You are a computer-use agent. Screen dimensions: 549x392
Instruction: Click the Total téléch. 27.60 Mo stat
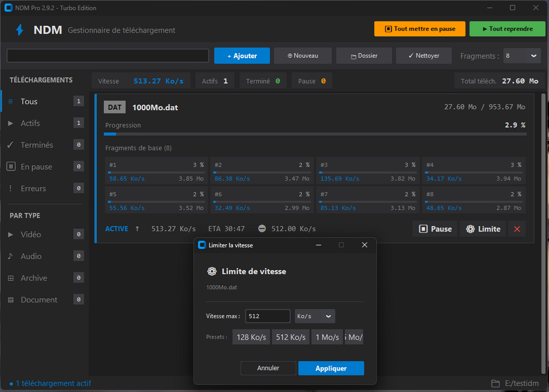(500, 81)
